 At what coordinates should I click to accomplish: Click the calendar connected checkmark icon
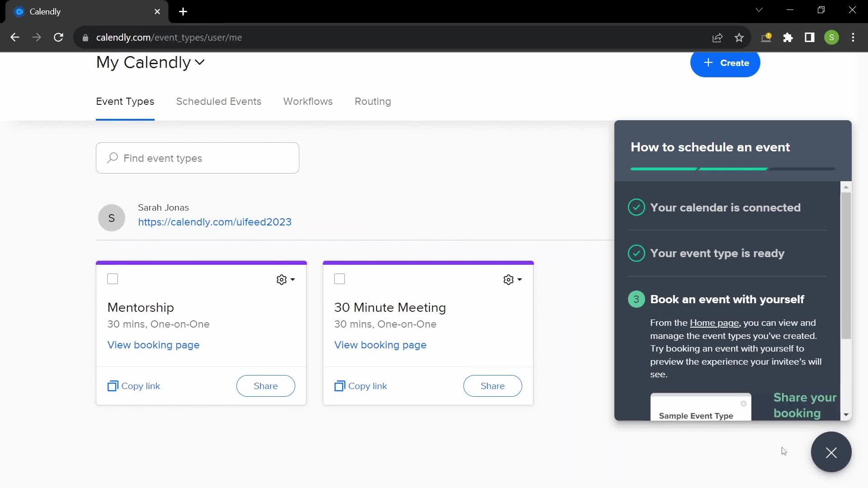pyautogui.click(x=636, y=207)
